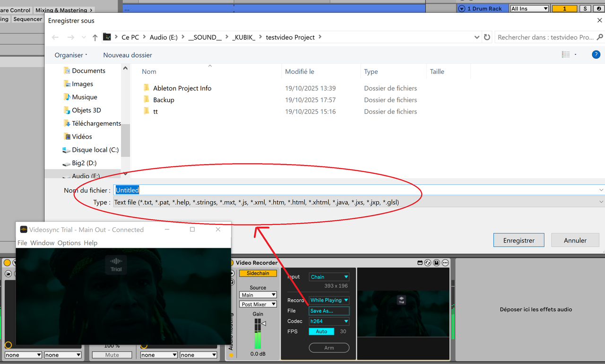Go back with the dialog's back arrow

click(x=55, y=37)
